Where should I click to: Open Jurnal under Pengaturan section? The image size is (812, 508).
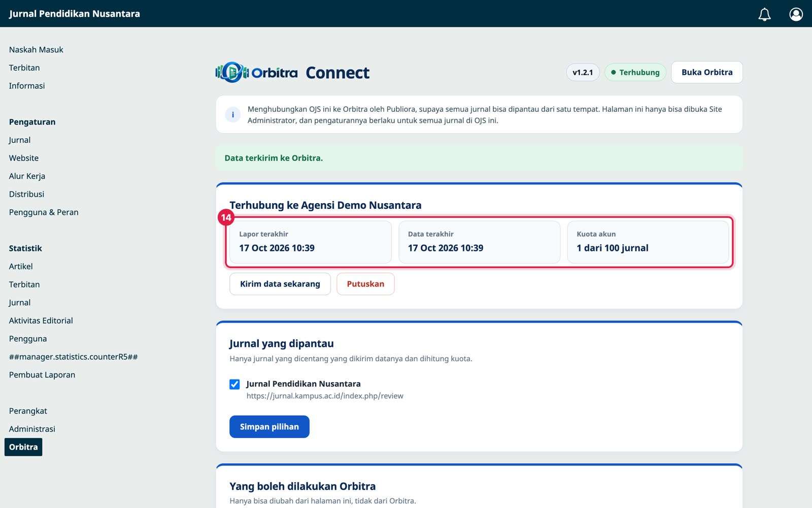tap(20, 140)
